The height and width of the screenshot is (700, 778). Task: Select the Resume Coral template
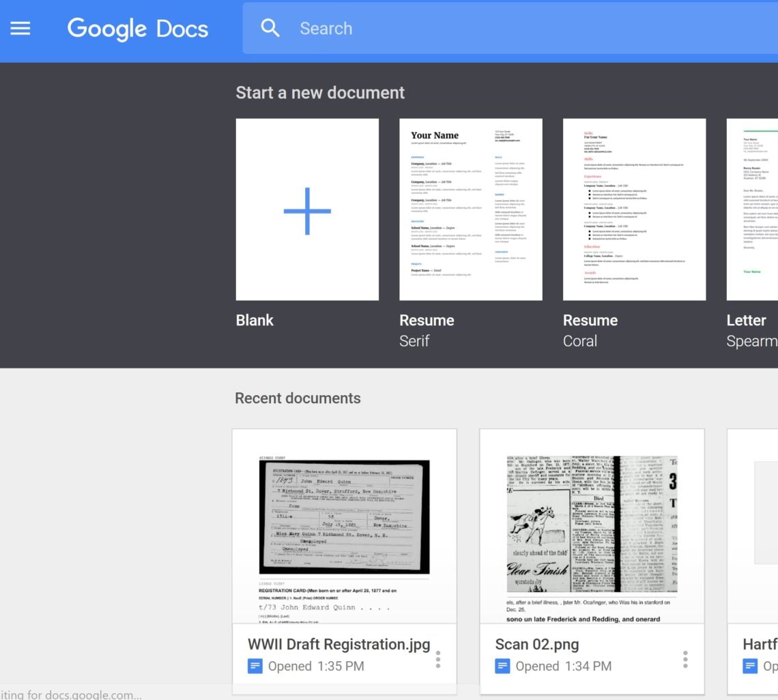pos(634,209)
